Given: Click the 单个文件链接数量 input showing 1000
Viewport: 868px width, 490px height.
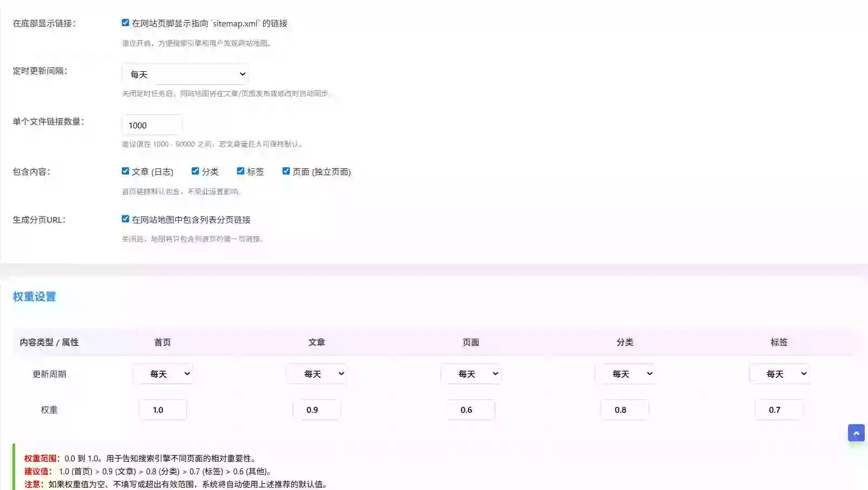Looking at the screenshot, I should click(151, 125).
